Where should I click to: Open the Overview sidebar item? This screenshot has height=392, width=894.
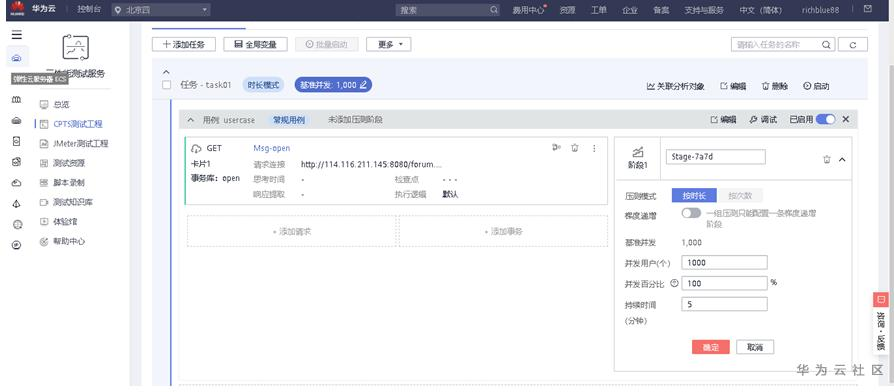62,104
